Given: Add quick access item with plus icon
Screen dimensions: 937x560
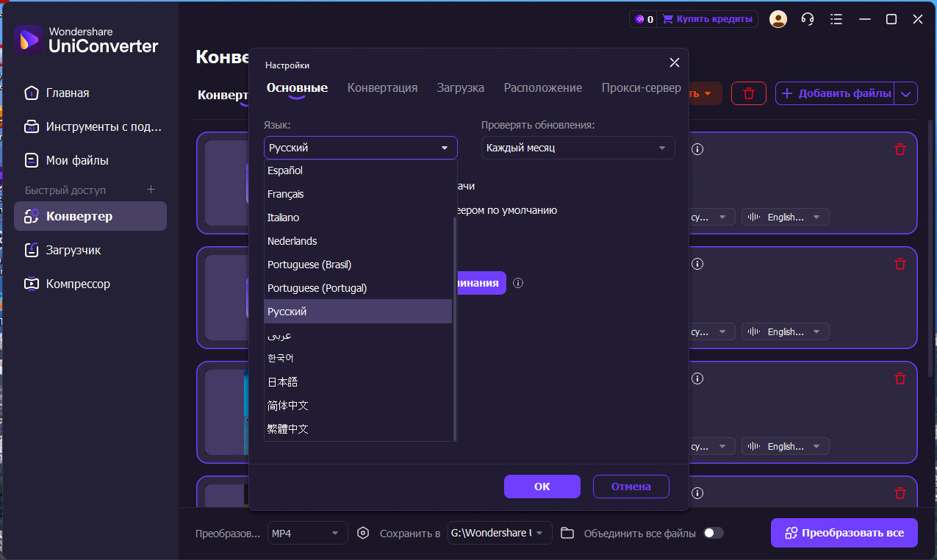Looking at the screenshot, I should (151, 190).
